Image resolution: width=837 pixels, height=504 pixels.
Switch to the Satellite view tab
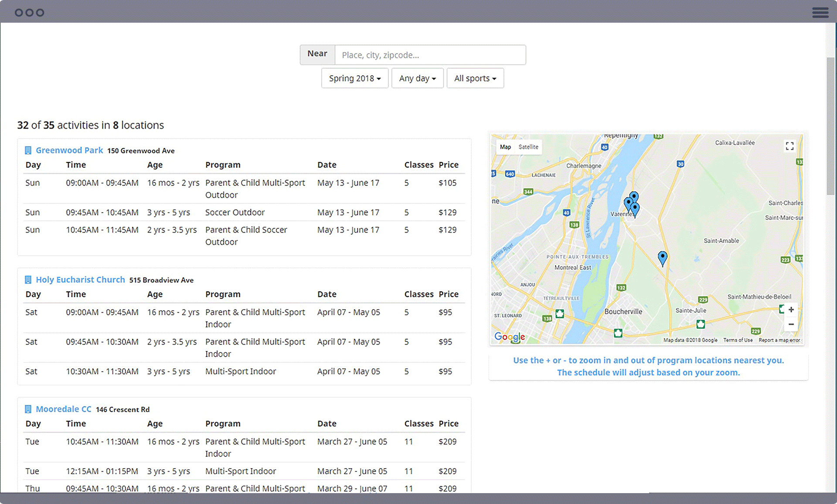point(528,147)
